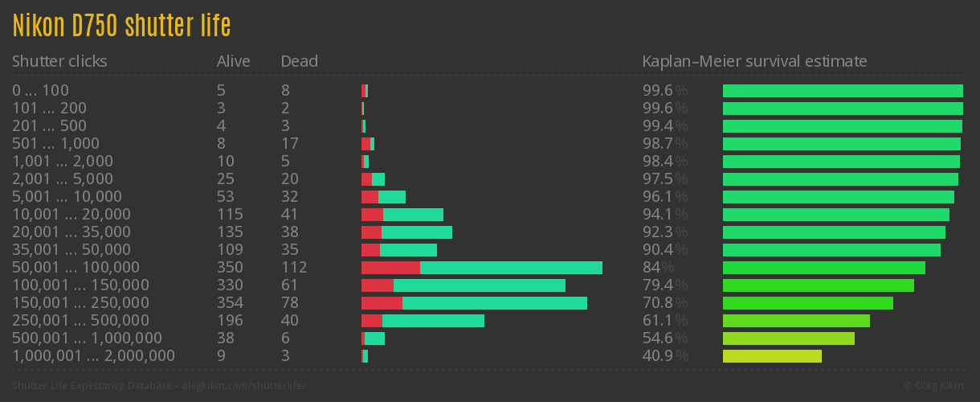Click the "Nikon D750 shutter life" title
Screen dimensions: 980x402
tap(121, 27)
